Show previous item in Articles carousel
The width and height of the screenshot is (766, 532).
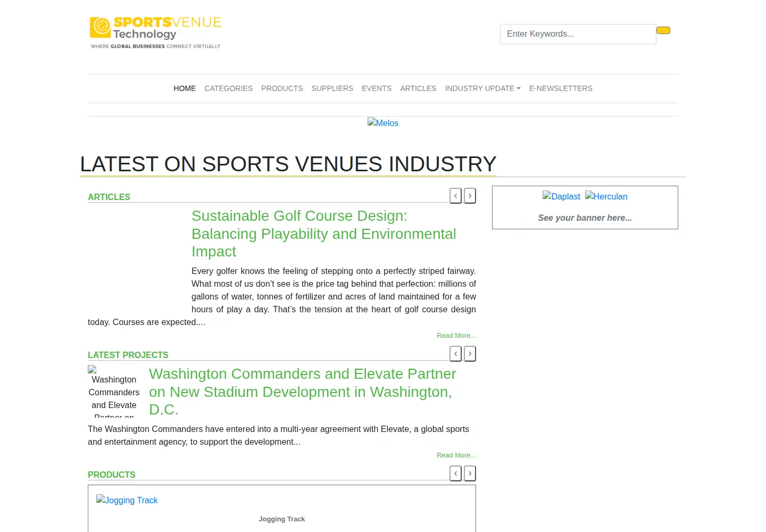coord(455,196)
